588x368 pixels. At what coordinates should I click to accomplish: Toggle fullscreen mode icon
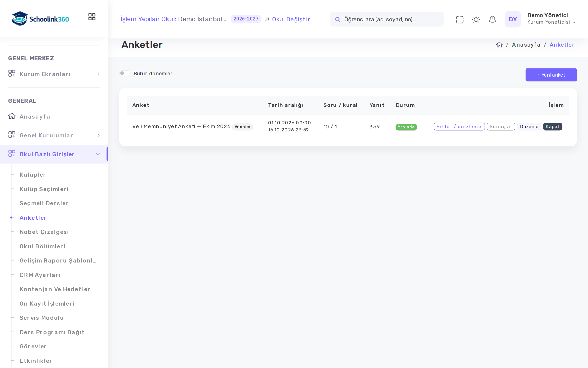coord(460,19)
